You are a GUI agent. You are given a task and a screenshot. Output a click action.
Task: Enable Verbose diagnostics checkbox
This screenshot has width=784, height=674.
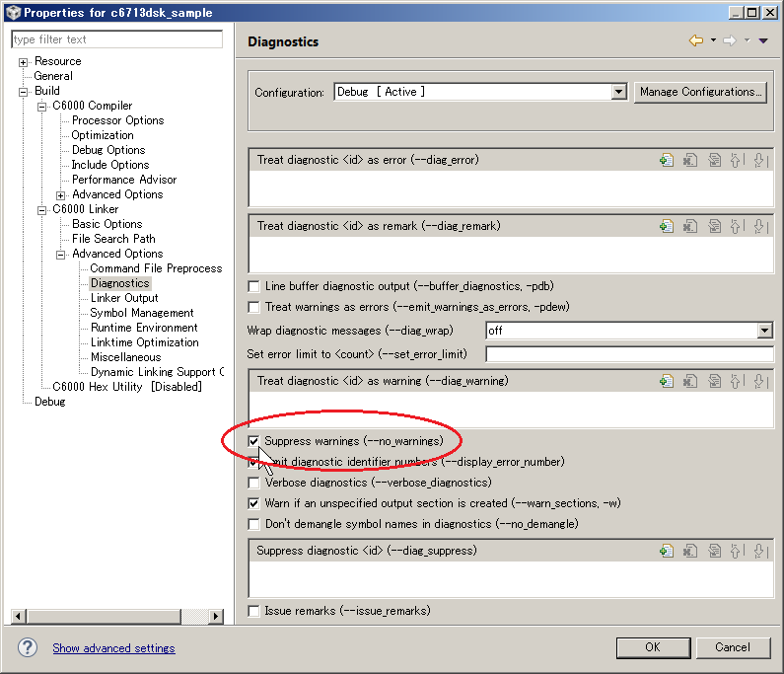point(253,483)
